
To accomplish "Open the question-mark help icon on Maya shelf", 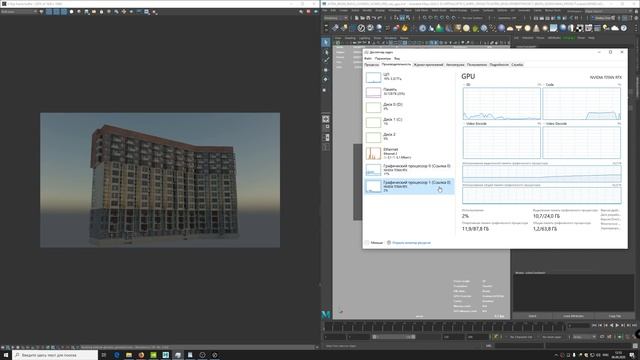I will tap(624, 28).
